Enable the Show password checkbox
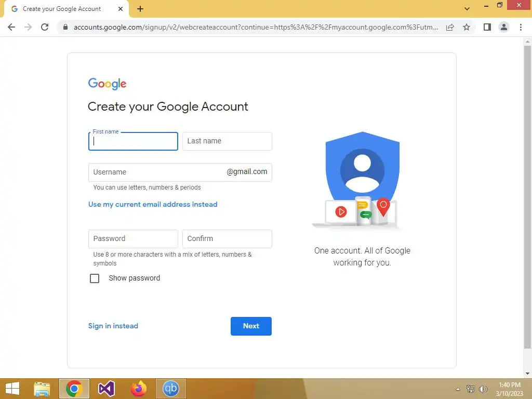This screenshot has height=399, width=532. (95, 278)
